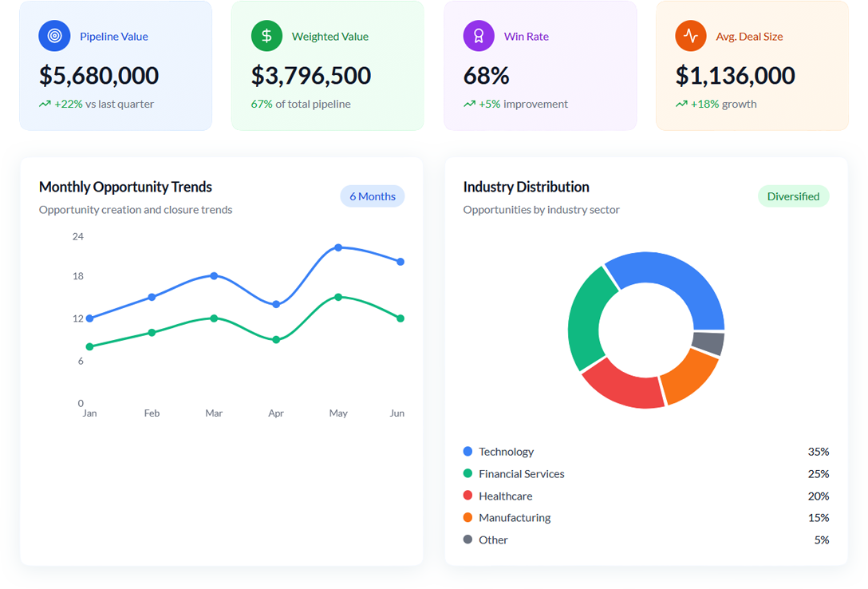This screenshot has height=589, width=868.
Task: Click the Monthly Opportunity Trends heading
Action: click(126, 187)
